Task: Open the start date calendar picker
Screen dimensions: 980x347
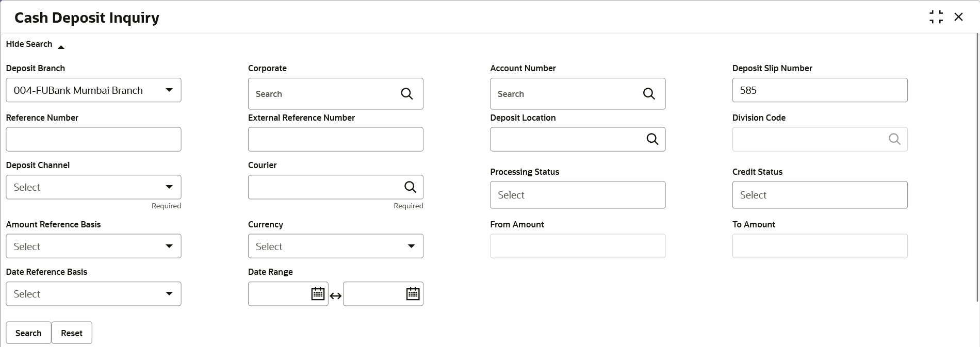Action: click(318, 294)
